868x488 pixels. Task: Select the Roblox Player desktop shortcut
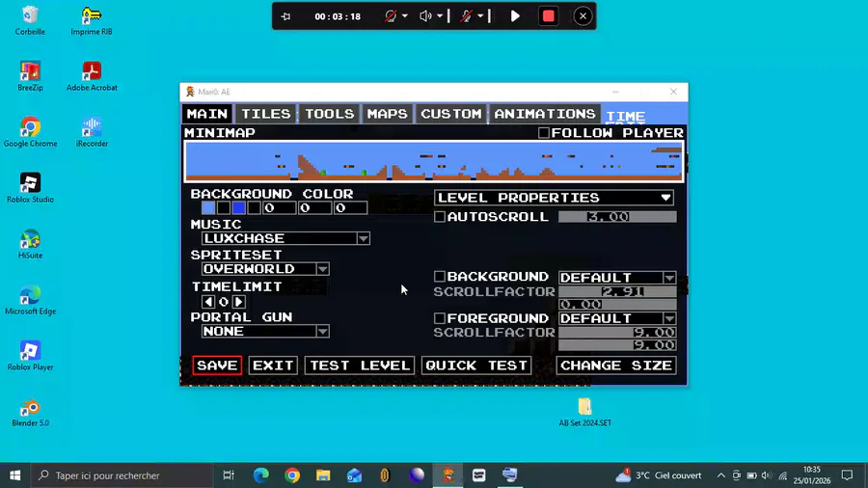30,356
